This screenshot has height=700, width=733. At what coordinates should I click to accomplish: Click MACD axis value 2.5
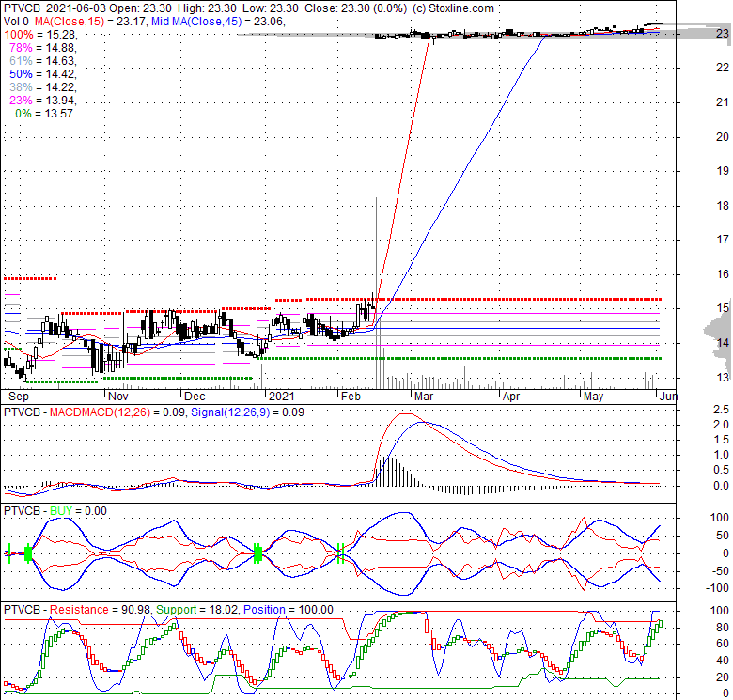click(721, 410)
